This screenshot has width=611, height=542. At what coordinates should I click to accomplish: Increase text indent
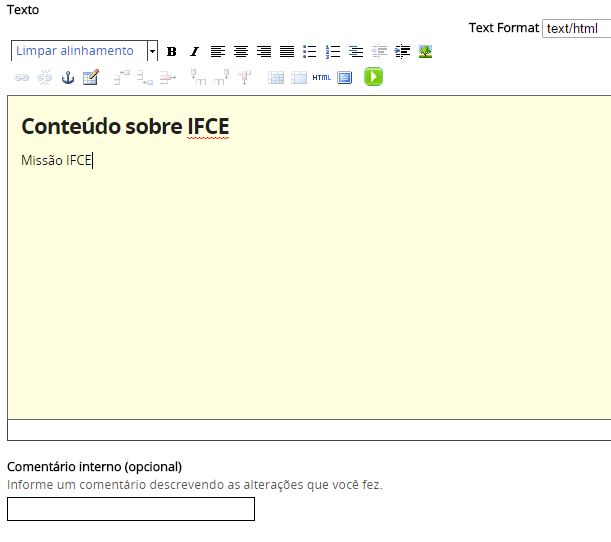pos(402,51)
